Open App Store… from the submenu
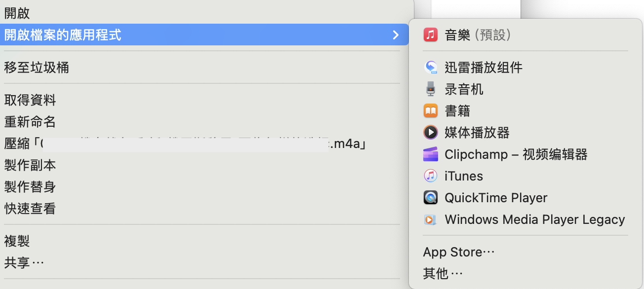This screenshot has width=644, height=289. click(459, 252)
